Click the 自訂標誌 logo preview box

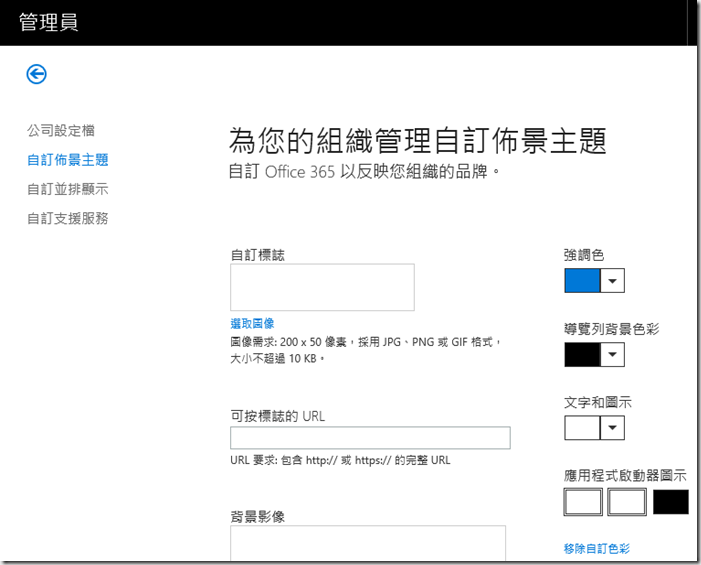(x=322, y=288)
